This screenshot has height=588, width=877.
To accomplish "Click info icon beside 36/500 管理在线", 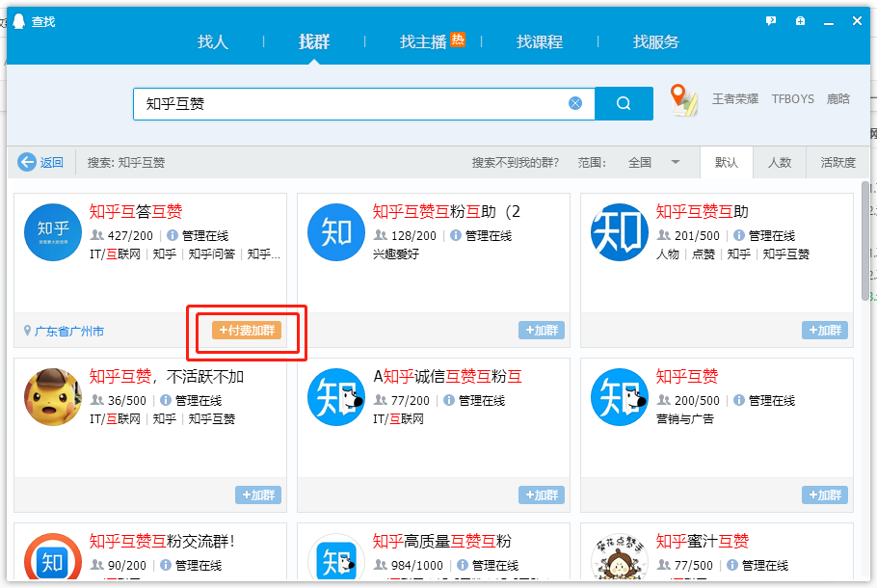I will [x=166, y=400].
